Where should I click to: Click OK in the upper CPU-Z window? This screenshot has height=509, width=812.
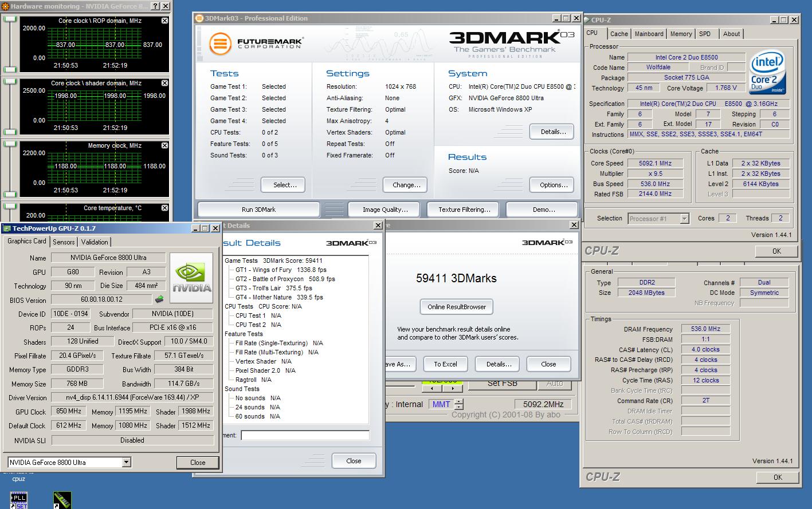pos(776,251)
